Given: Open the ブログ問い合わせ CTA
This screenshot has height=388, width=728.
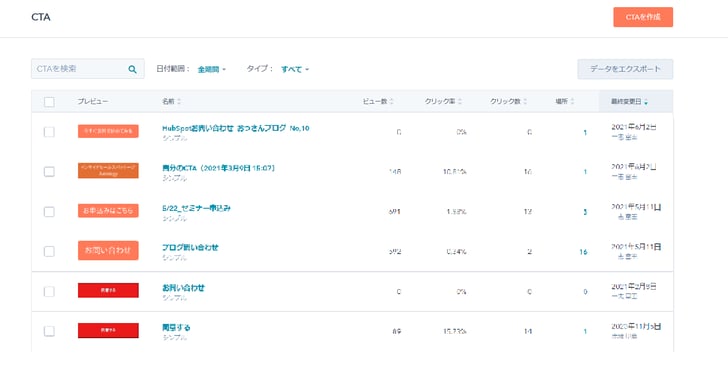Looking at the screenshot, I should (x=190, y=247).
